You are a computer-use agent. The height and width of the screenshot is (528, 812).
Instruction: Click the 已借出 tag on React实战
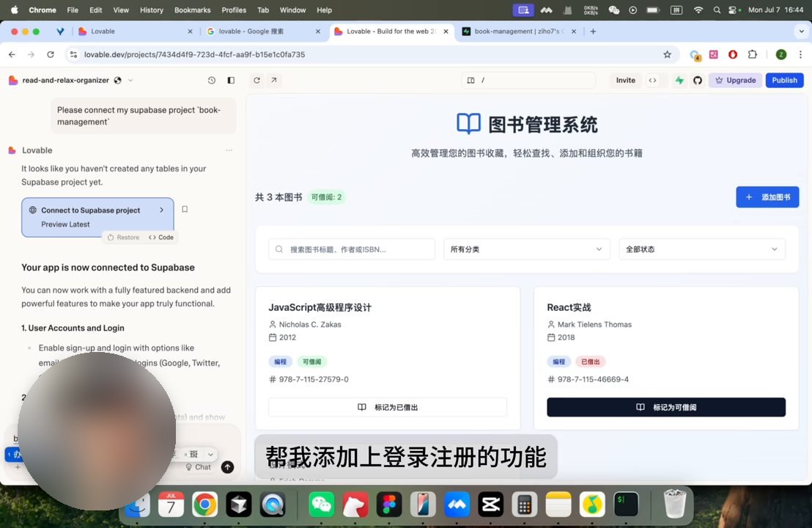click(591, 362)
